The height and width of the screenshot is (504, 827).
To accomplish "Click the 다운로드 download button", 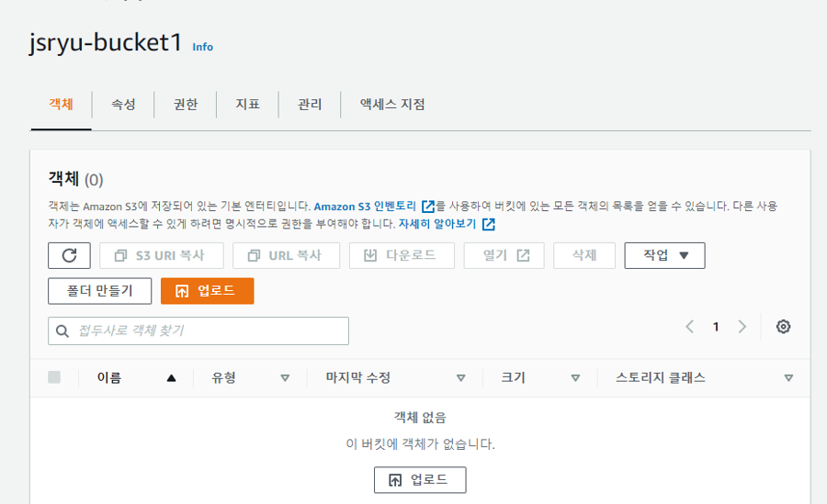I will tap(402, 255).
